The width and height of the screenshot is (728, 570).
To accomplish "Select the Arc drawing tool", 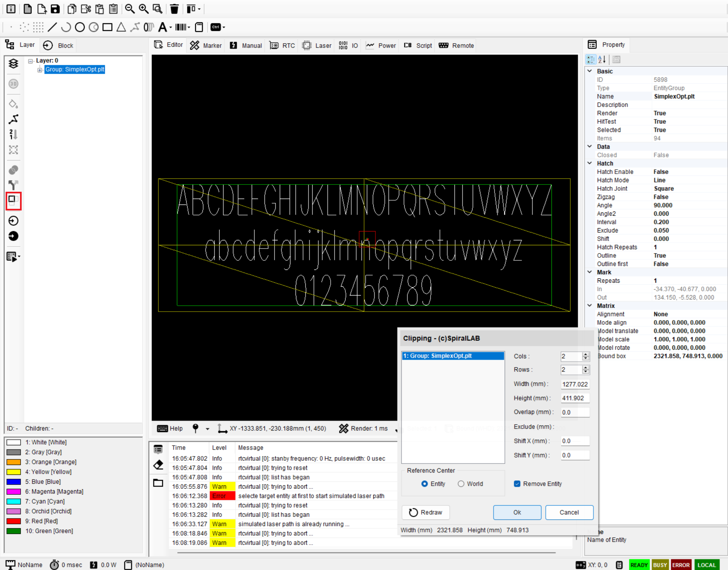I will pos(66,27).
